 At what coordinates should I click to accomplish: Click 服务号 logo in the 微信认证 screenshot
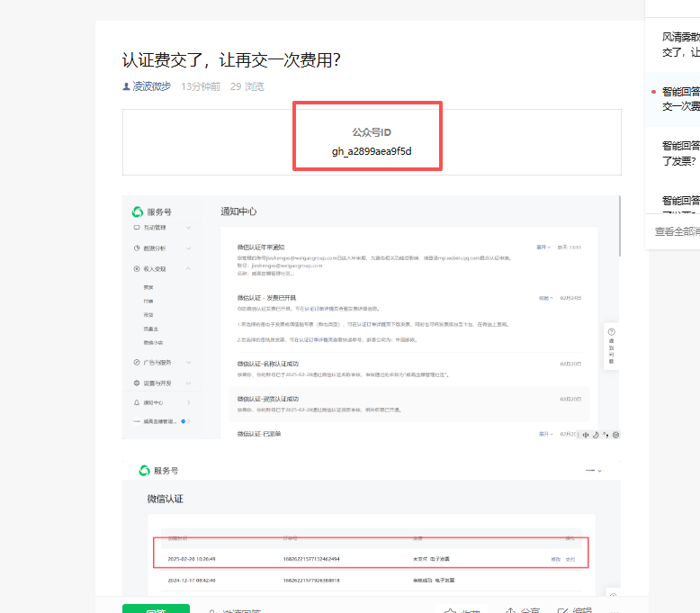[x=144, y=471]
